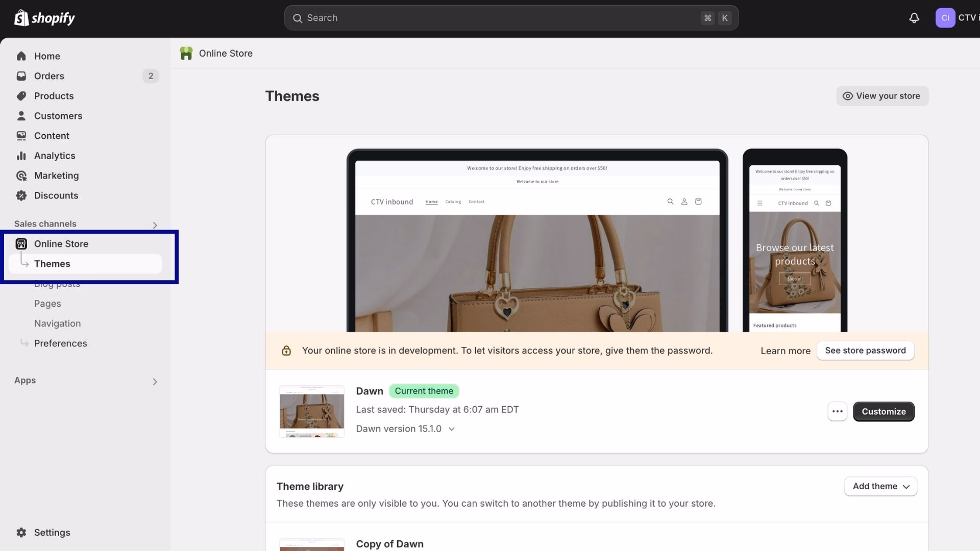Click the Analytics bar chart icon
Screen dimensions: 980x551
[x=21, y=156]
